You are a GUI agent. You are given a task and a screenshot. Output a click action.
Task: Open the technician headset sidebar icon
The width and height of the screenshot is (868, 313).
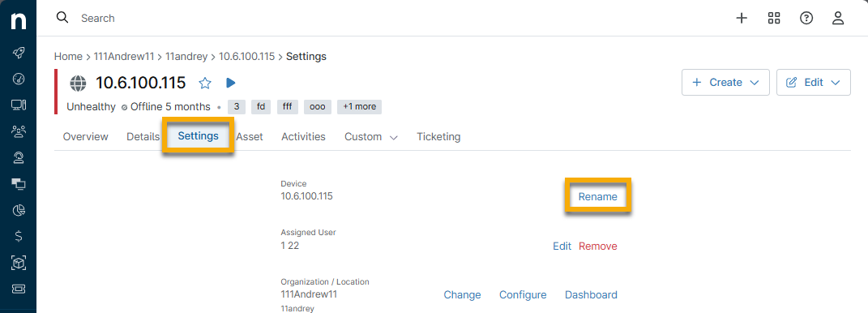point(19,157)
